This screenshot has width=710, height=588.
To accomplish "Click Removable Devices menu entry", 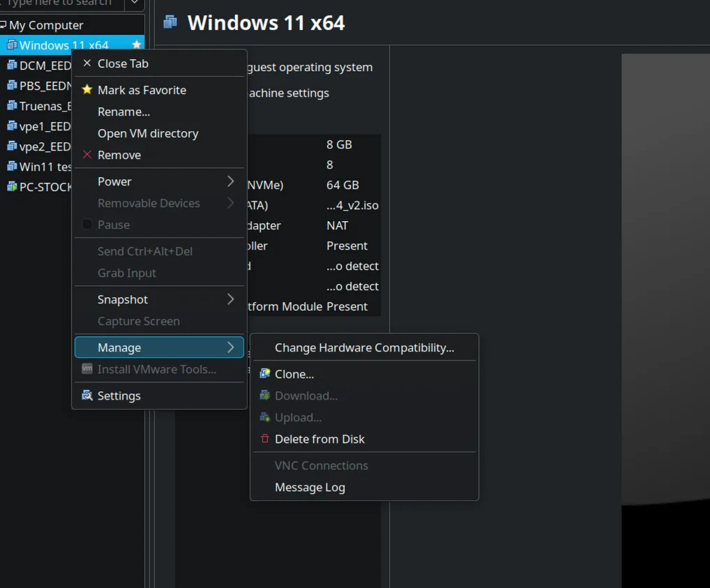I will coord(160,203).
